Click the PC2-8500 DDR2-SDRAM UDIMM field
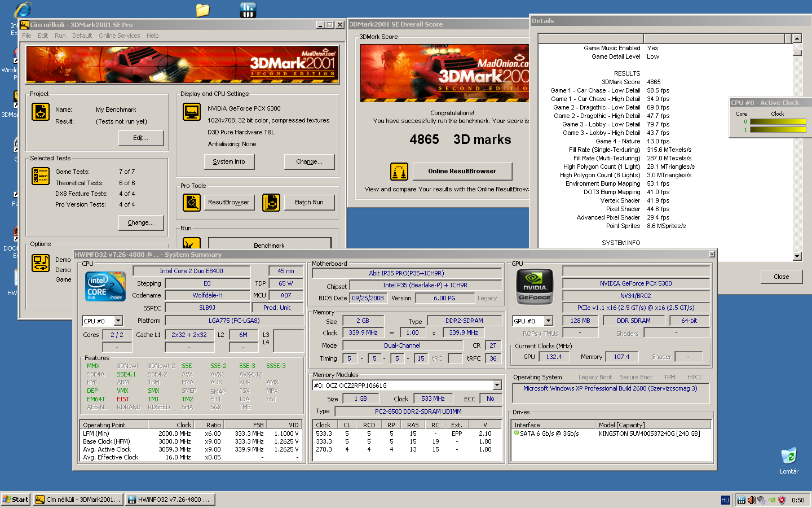 pos(418,411)
